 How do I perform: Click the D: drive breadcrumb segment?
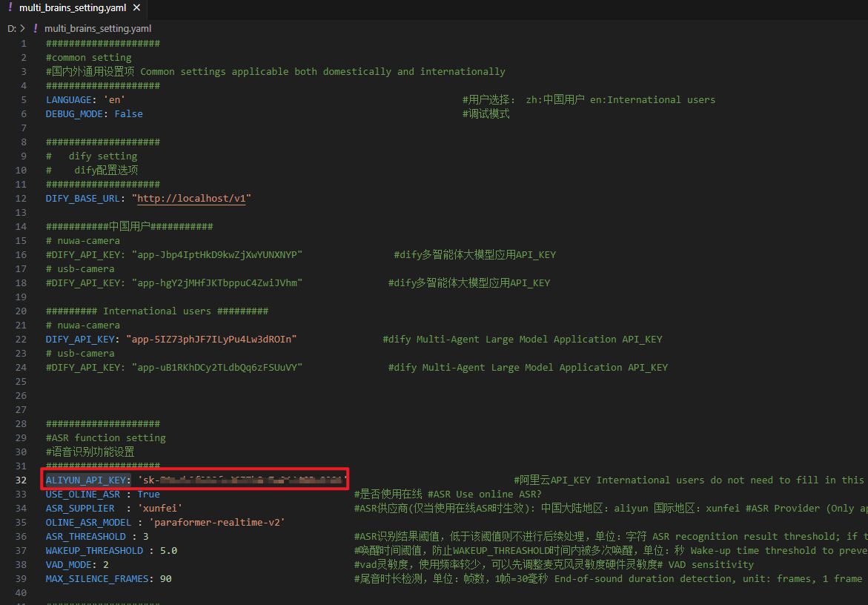tap(12, 28)
